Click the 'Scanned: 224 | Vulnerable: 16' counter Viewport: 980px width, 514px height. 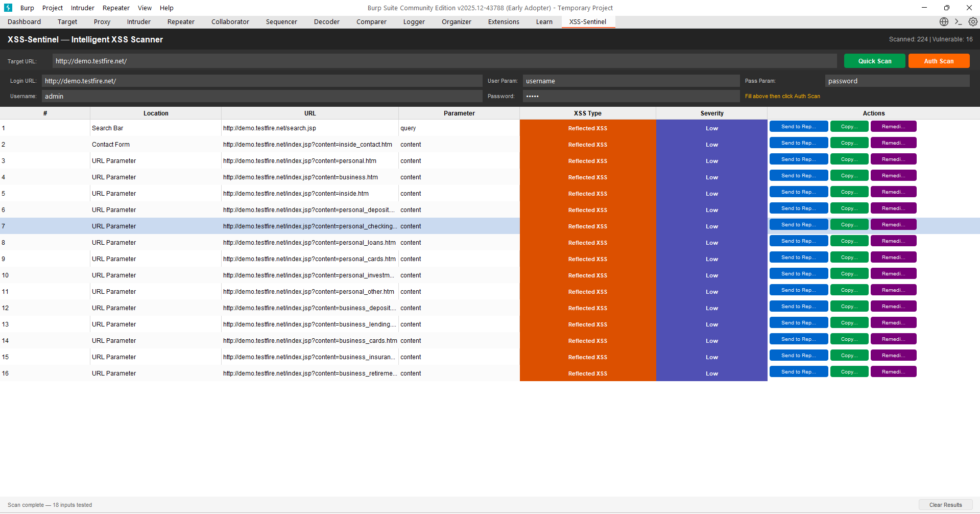930,39
